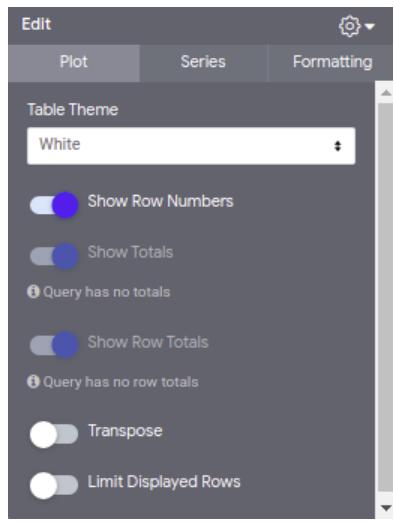Click the scrollbar down arrow

386,508
